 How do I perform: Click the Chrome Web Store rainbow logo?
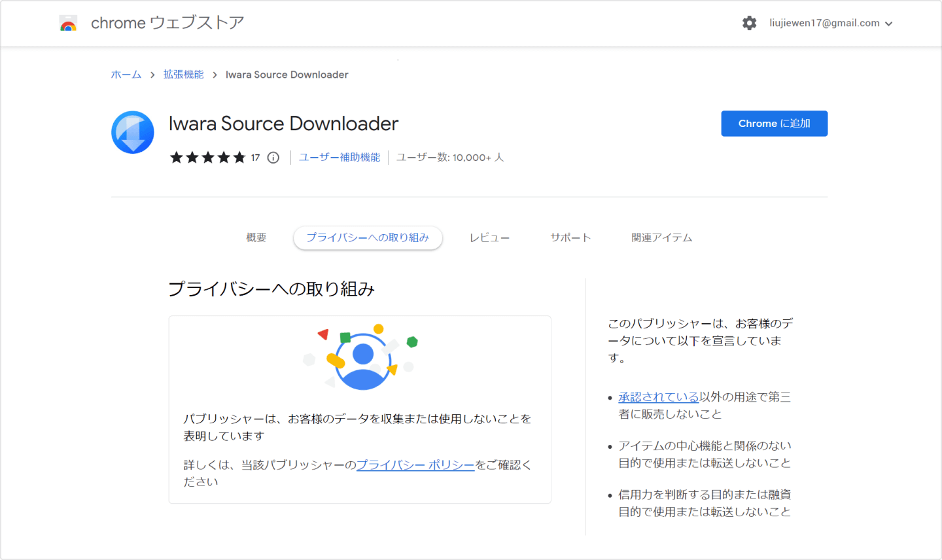[68, 24]
